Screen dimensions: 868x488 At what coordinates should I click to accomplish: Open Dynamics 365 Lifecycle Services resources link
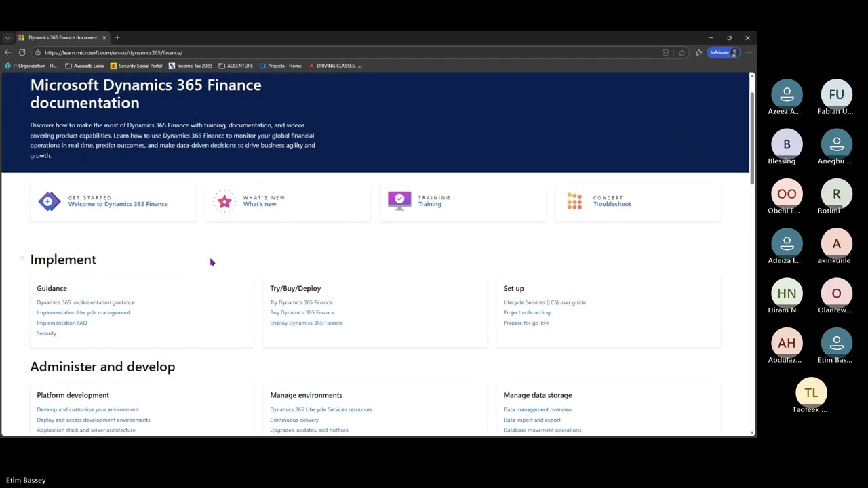(321, 409)
